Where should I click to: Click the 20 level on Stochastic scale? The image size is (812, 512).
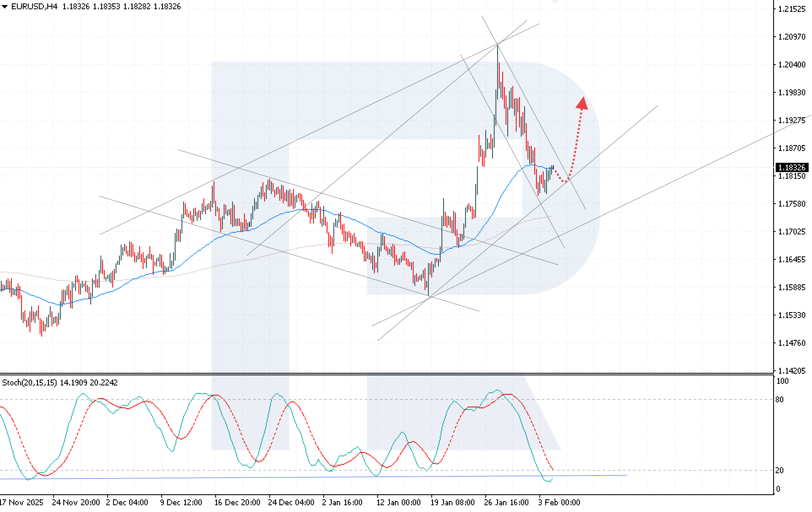click(780, 470)
